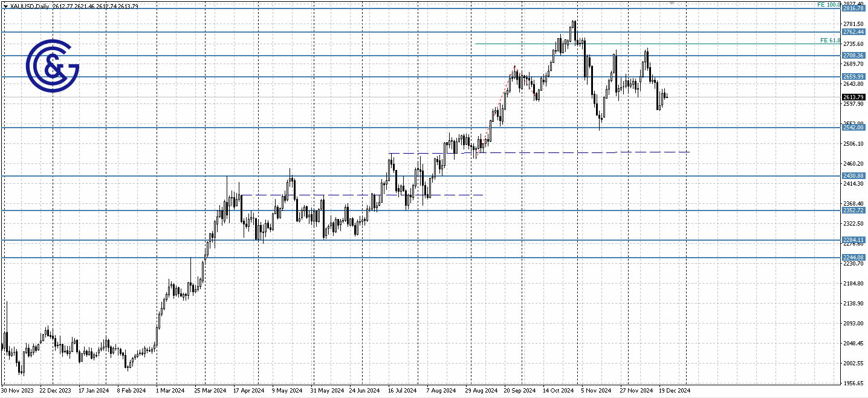This screenshot has height=398, width=868.
Task: Click the 2816.78 resistance price label
Action: pyautogui.click(x=852, y=8)
